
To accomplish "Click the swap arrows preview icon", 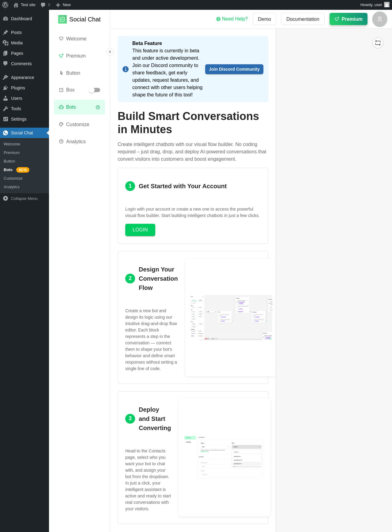I will 378,43.
